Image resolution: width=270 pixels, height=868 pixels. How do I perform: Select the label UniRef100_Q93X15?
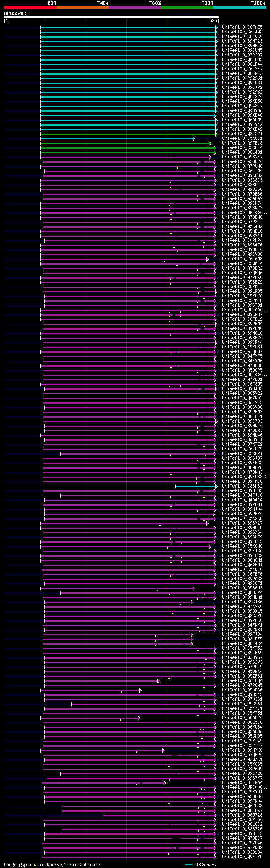pos(242,611)
